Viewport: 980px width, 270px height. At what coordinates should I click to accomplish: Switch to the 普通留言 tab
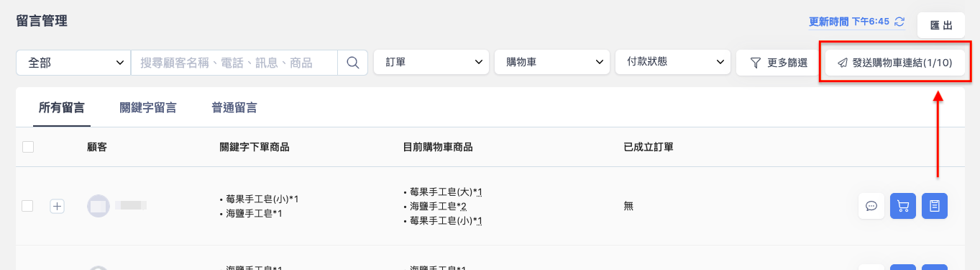coord(234,108)
